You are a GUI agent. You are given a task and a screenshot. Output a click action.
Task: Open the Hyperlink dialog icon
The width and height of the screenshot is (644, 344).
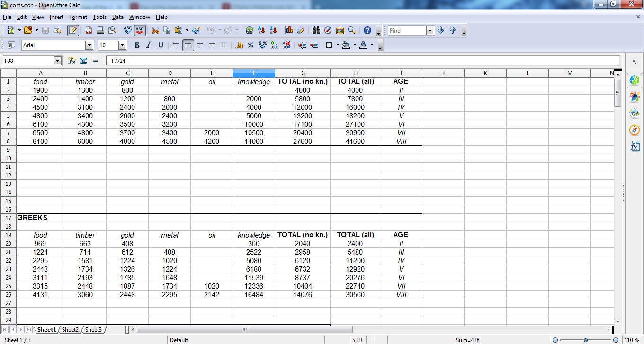point(250,30)
